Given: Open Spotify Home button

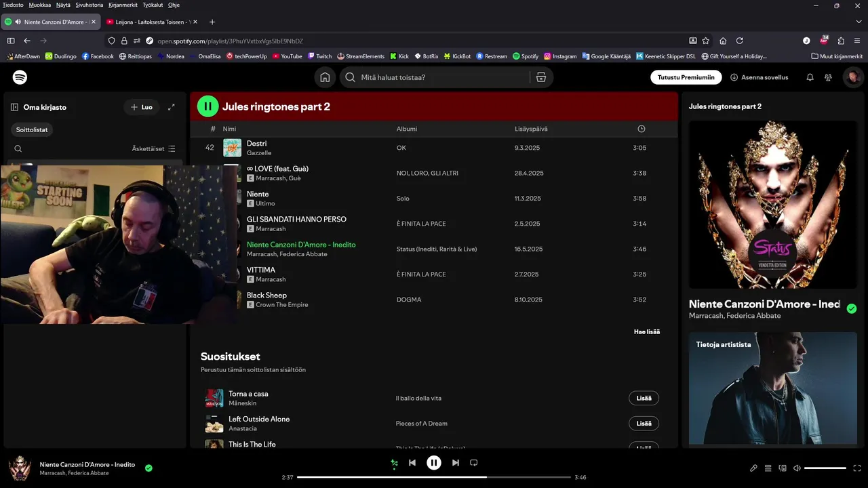Looking at the screenshot, I should (x=325, y=77).
